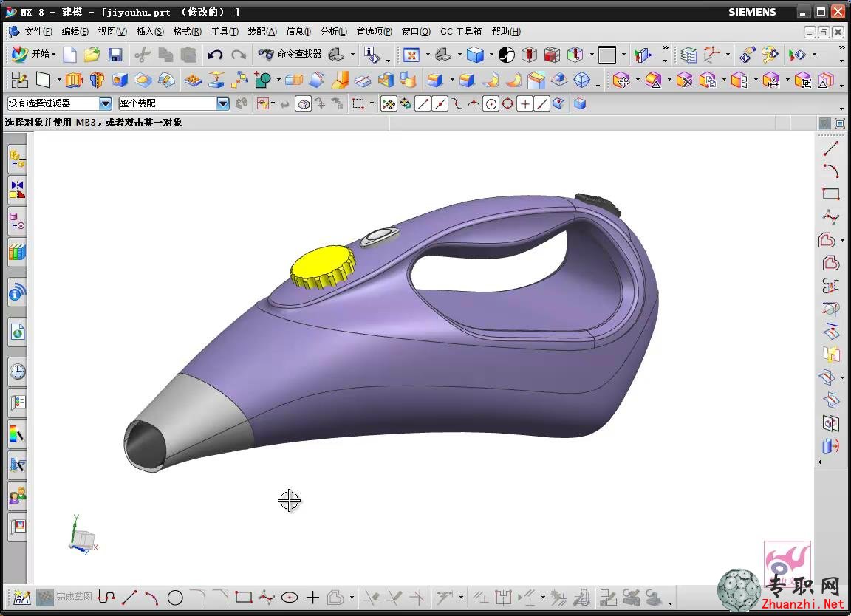Image resolution: width=851 pixels, height=616 pixels.
Task: Toggle full screen mode at prompt bar right
Action: [840, 123]
